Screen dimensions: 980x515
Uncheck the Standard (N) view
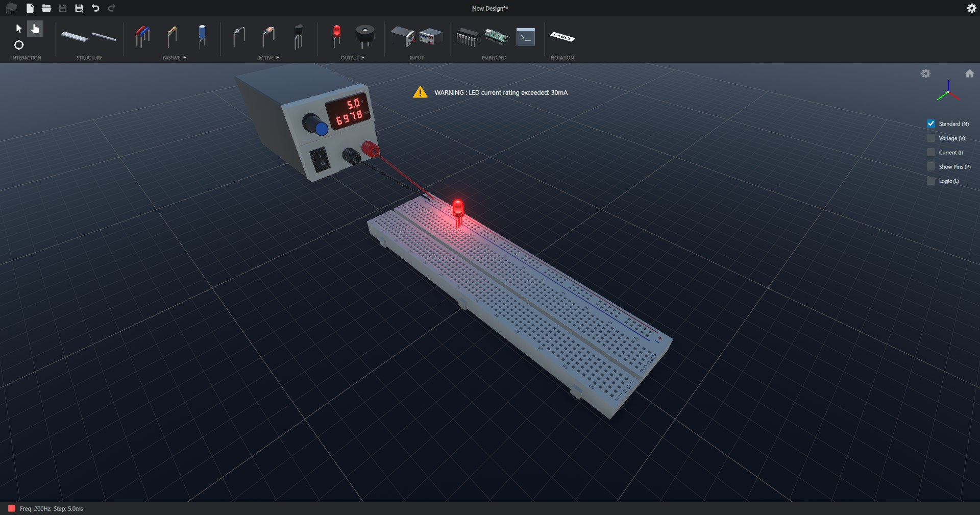[931, 124]
